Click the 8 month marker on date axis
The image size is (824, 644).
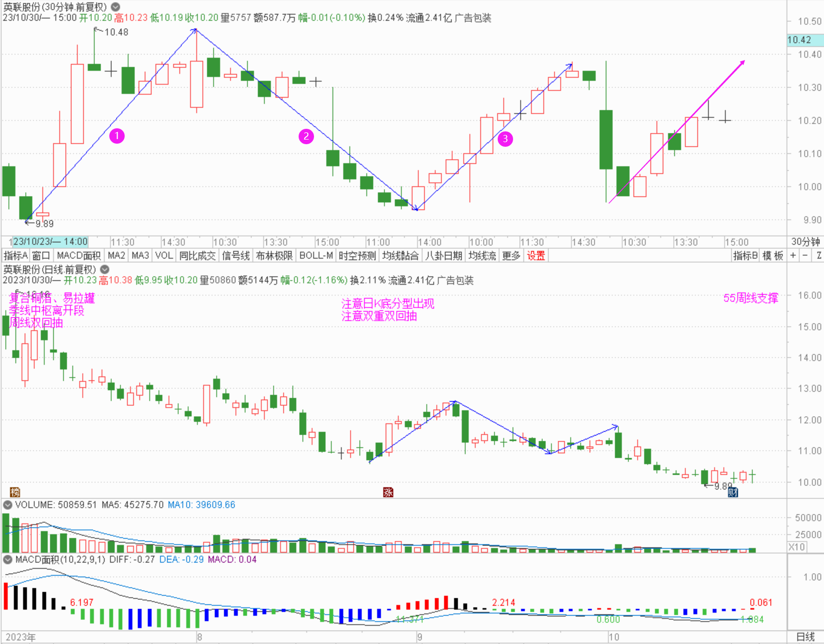(x=200, y=637)
